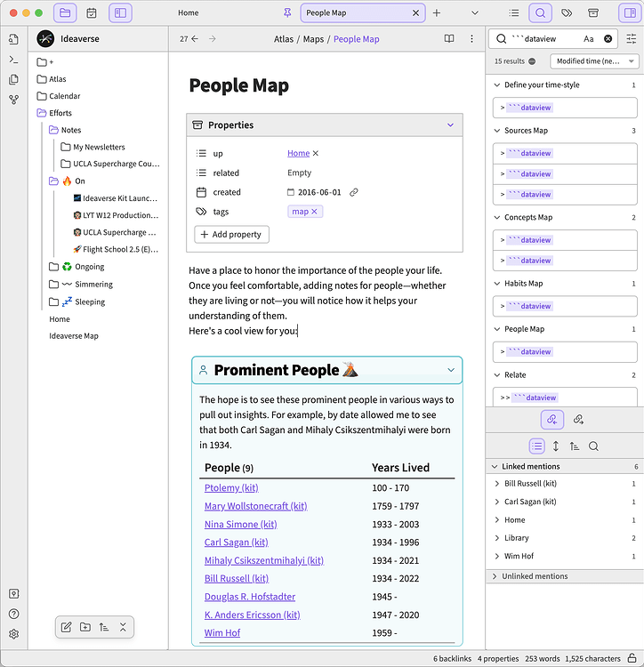Click the Add property button
The height and width of the screenshot is (667, 644).
[231, 234]
